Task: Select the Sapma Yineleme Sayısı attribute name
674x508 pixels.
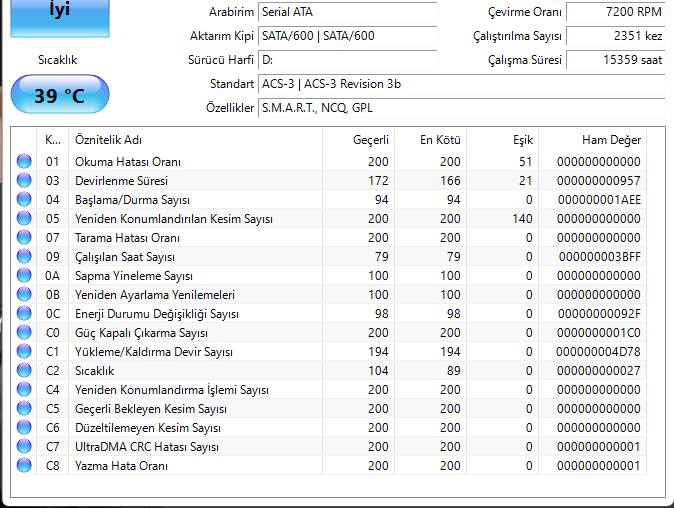Action: coord(134,276)
